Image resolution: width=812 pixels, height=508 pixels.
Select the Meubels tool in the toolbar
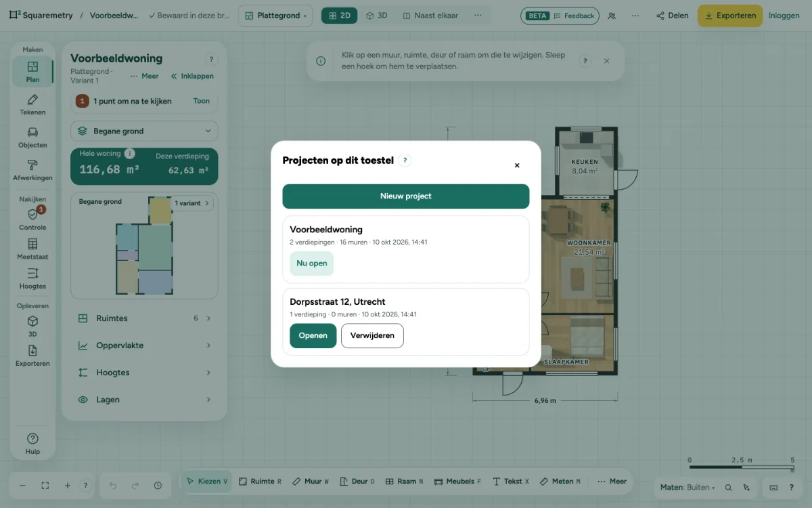point(457,482)
